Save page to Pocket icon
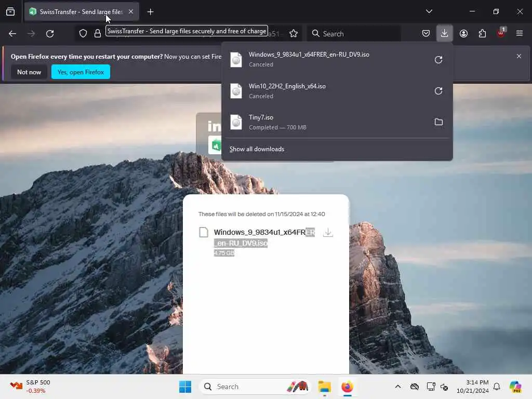This screenshot has height=399, width=532. coord(426,33)
